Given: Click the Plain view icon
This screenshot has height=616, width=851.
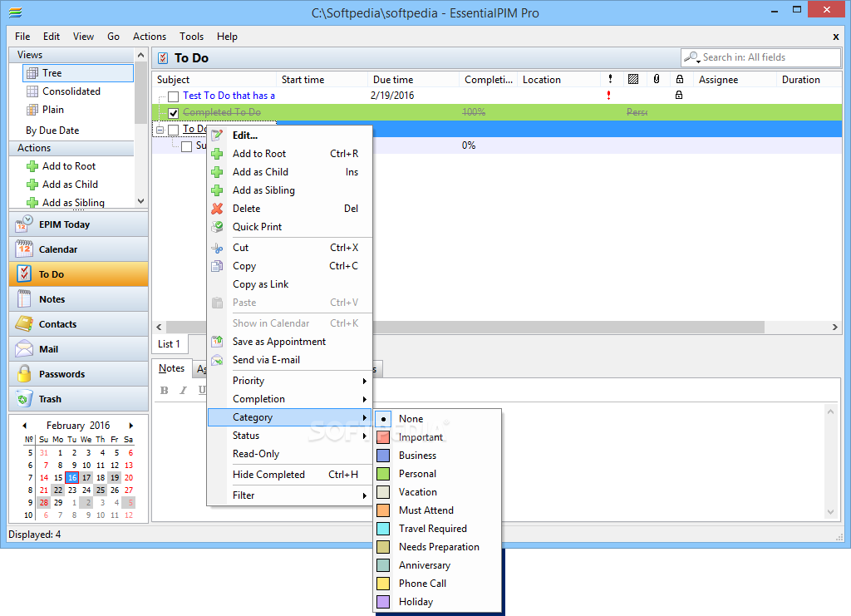Looking at the screenshot, I should tap(32, 110).
